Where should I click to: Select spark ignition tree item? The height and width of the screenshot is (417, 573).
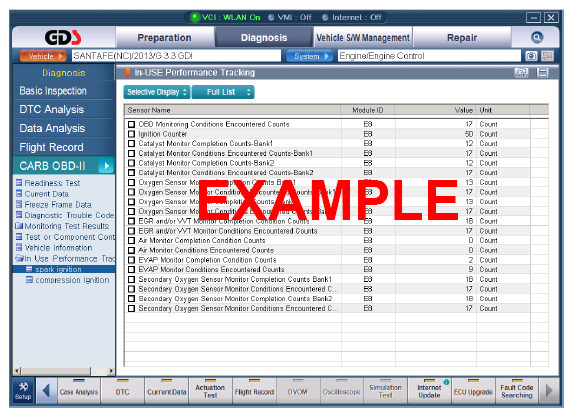(x=58, y=269)
